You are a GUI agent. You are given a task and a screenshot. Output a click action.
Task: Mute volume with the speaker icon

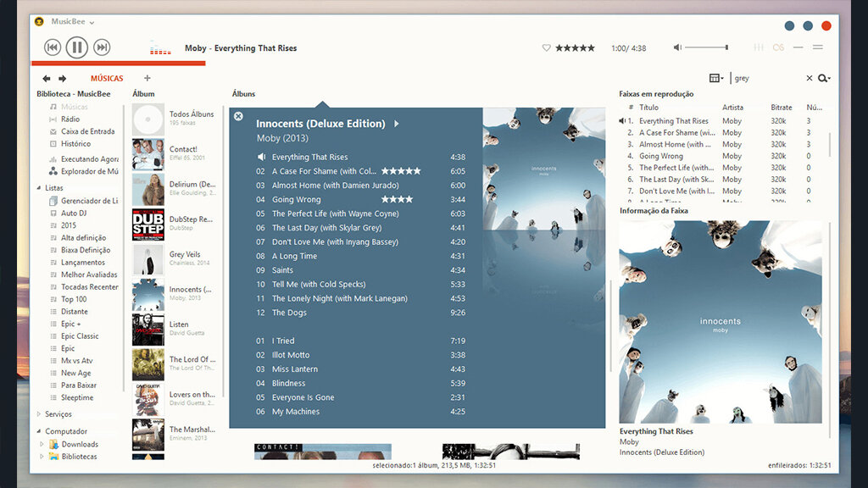tap(677, 47)
